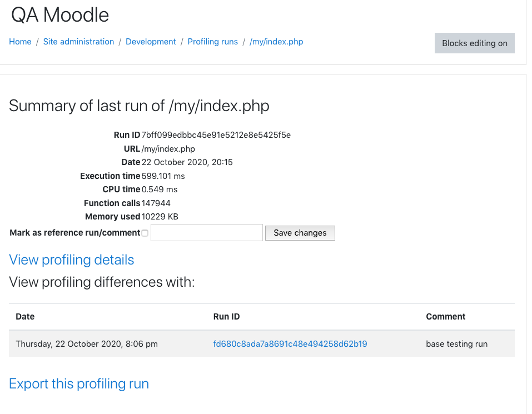The image size is (532, 414).
Task: Open run fd680c8ada7a8691c48e494258d62b19 link
Action: [290, 344]
